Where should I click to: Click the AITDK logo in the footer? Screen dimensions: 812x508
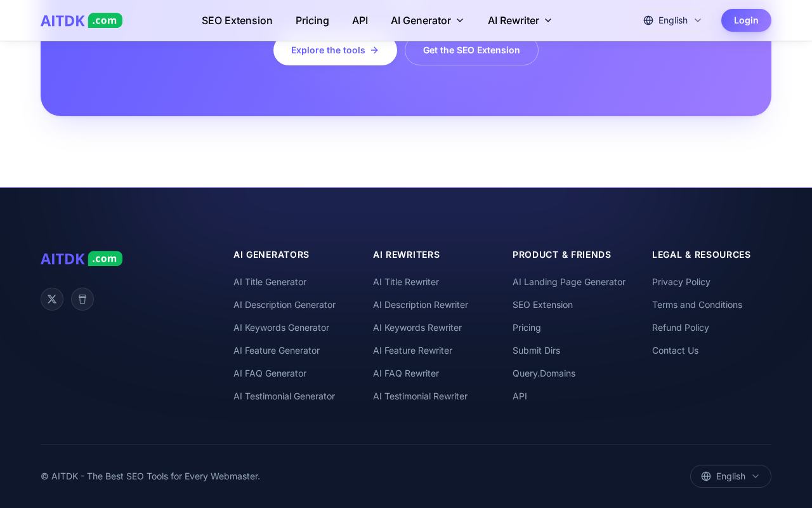[81, 258]
